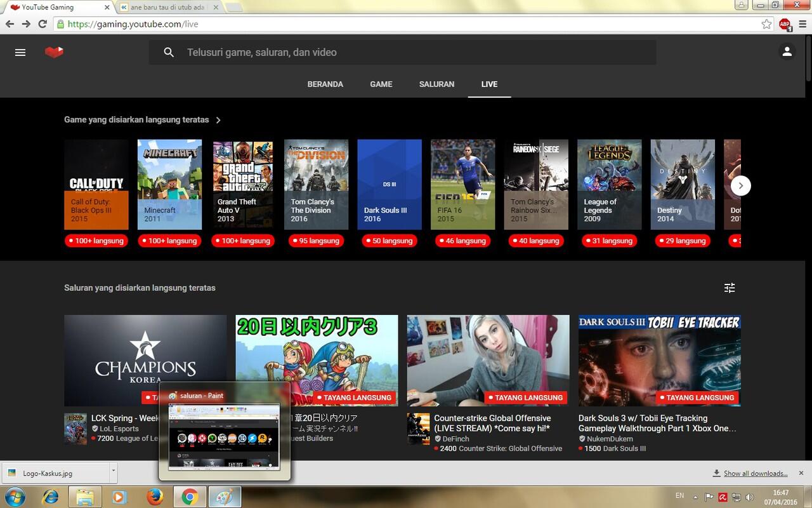Expand the top live games section chevron
Screen dimensions: 812x508
[218, 120]
